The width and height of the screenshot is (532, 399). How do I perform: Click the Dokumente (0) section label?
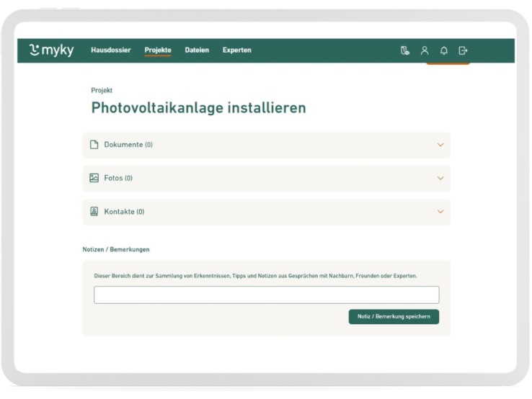point(128,145)
